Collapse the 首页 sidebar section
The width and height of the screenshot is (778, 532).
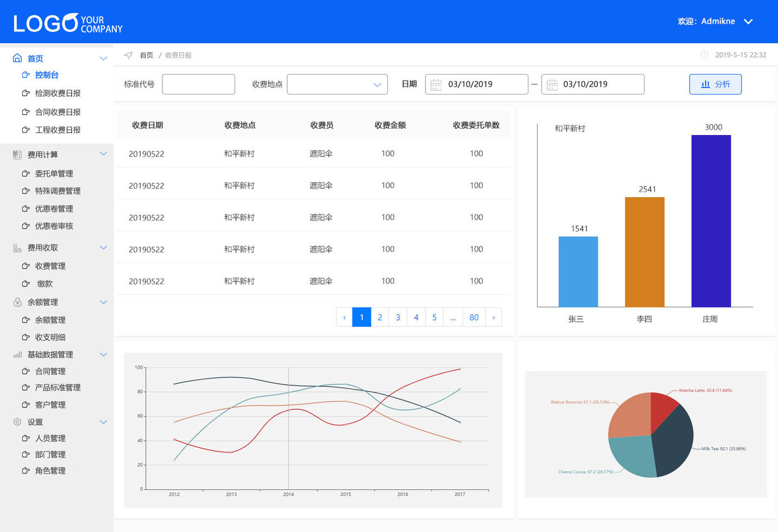[x=103, y=58]
